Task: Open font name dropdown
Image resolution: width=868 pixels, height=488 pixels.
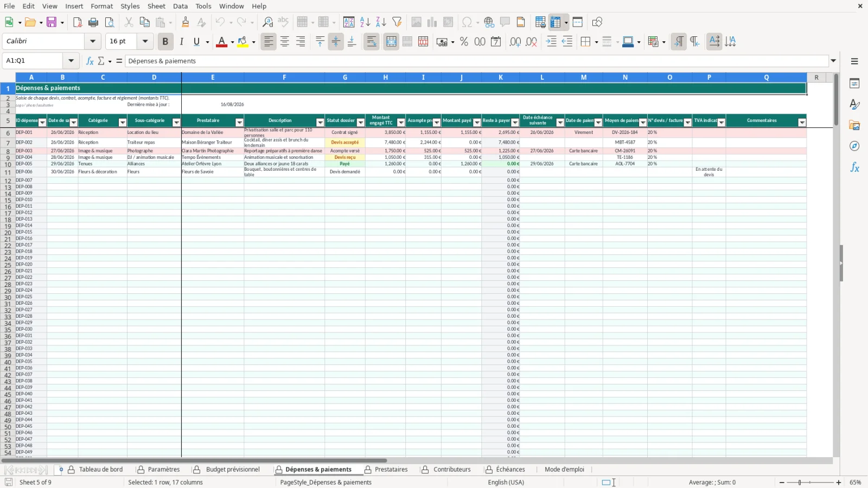Action: pos(93,41)
